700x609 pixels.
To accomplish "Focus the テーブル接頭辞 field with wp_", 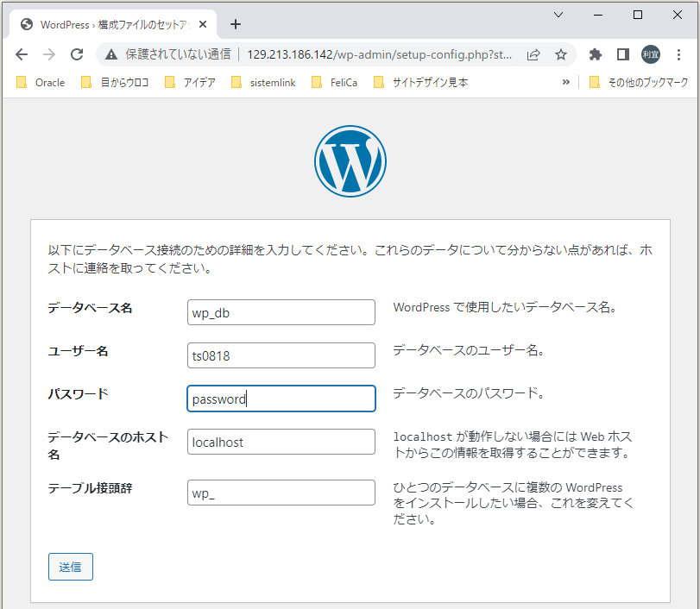I will [281, 493].
